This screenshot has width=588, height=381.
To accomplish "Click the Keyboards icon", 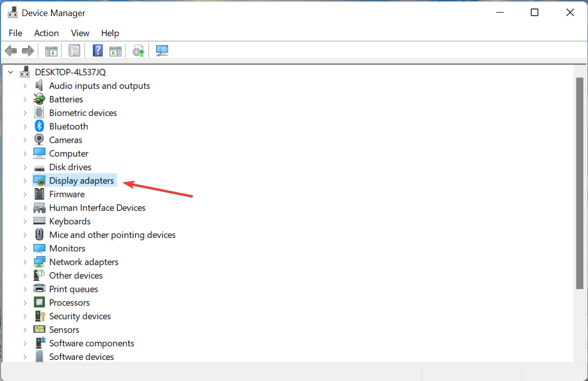I will 39,221.
